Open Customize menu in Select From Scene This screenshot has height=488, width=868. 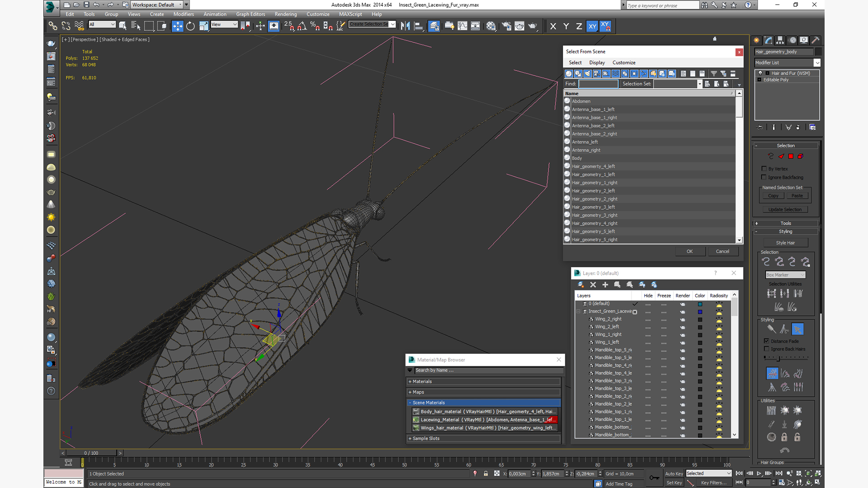coord(624,63)
